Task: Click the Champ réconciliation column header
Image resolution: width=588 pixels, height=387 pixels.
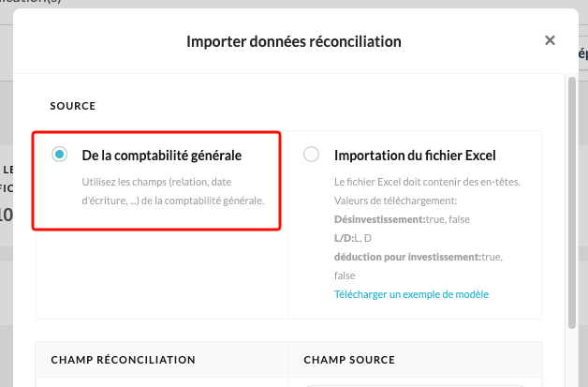Action: [x=123, y=360]
